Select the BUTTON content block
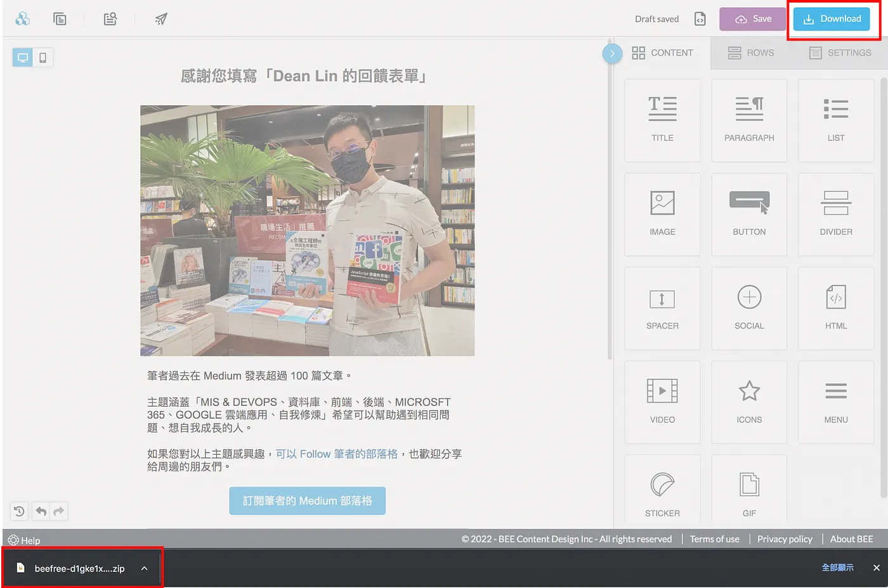The width and height of the screenshot is (888, 588). [749, 214]
